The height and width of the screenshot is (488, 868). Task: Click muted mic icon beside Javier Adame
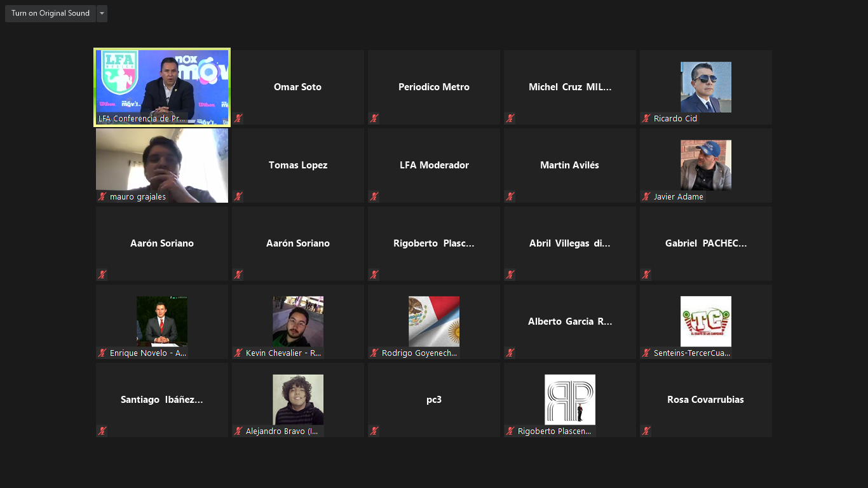pos(646,196)
